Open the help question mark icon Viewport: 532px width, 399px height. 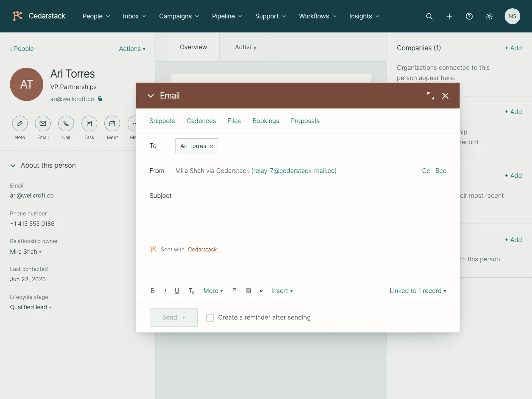click(469, 16)
